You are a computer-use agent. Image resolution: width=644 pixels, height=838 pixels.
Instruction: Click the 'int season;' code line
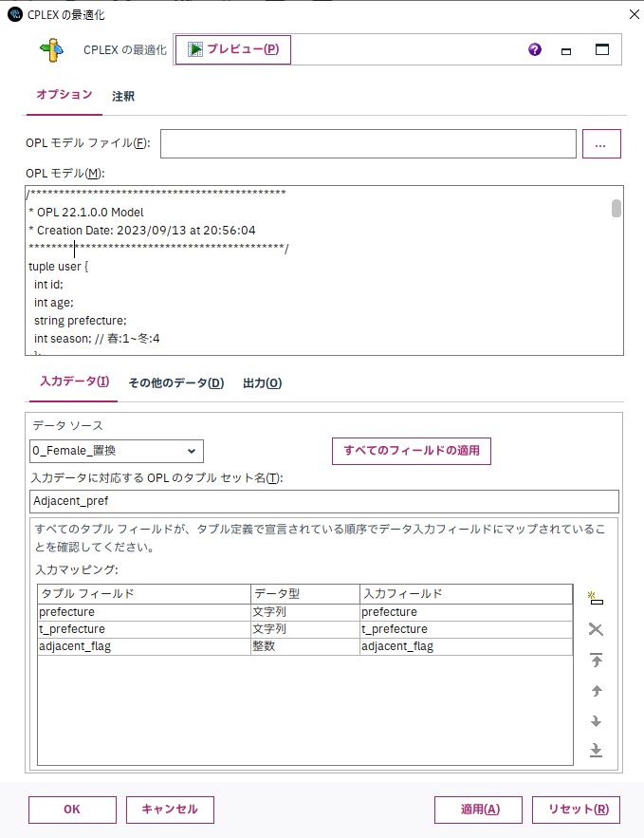coord(97,339)
